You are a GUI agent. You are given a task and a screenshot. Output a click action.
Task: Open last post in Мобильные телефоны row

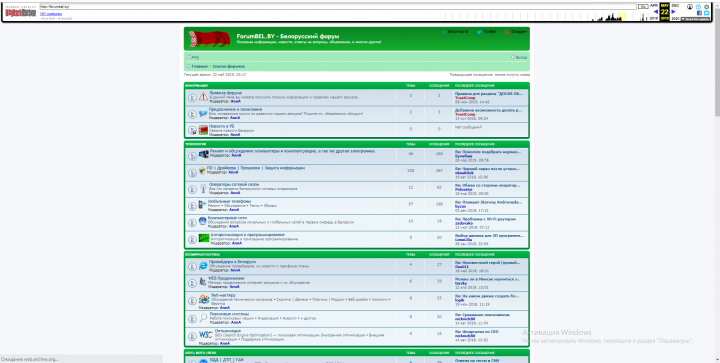click(x=489, y=202)
